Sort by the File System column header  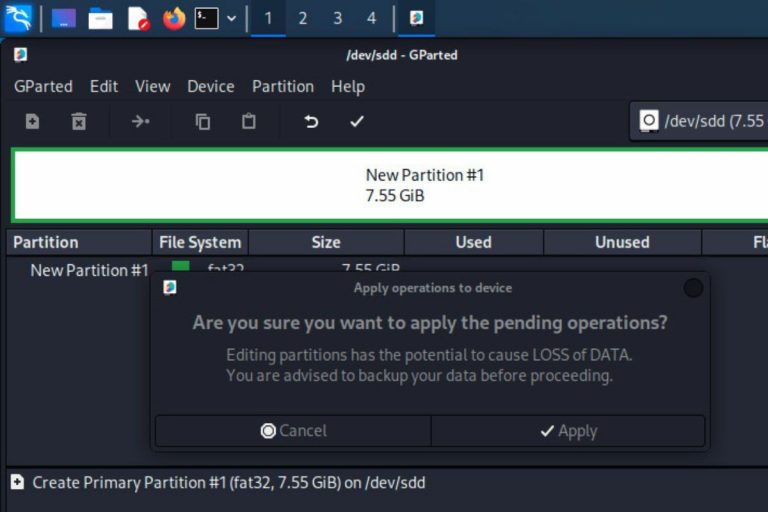click(x=200, y=243)
